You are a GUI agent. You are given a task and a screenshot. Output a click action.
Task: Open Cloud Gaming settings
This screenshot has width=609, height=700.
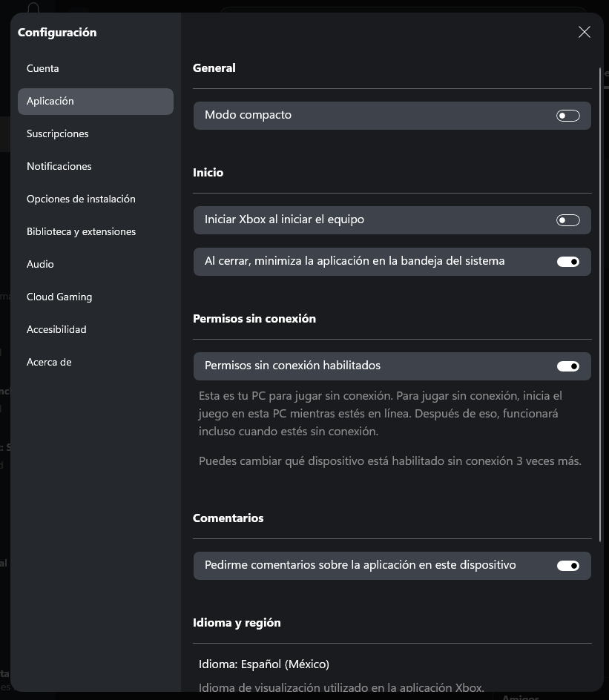point(59,297)
